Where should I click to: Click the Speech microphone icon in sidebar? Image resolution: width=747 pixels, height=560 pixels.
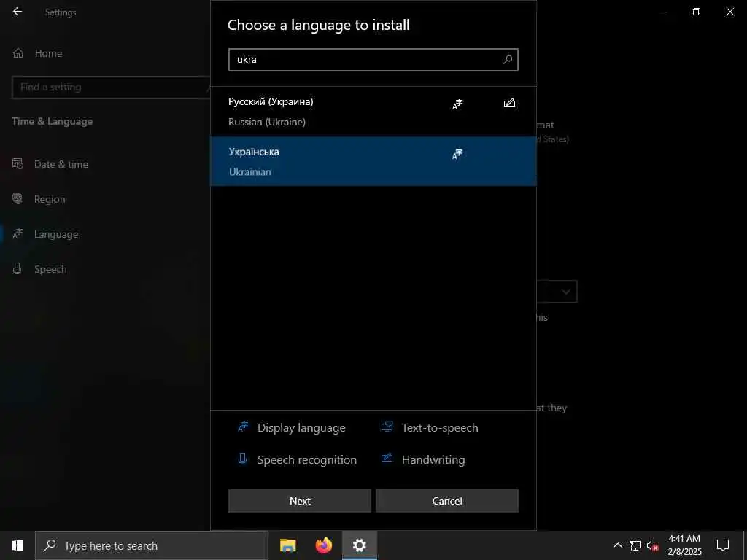(18, 268)
